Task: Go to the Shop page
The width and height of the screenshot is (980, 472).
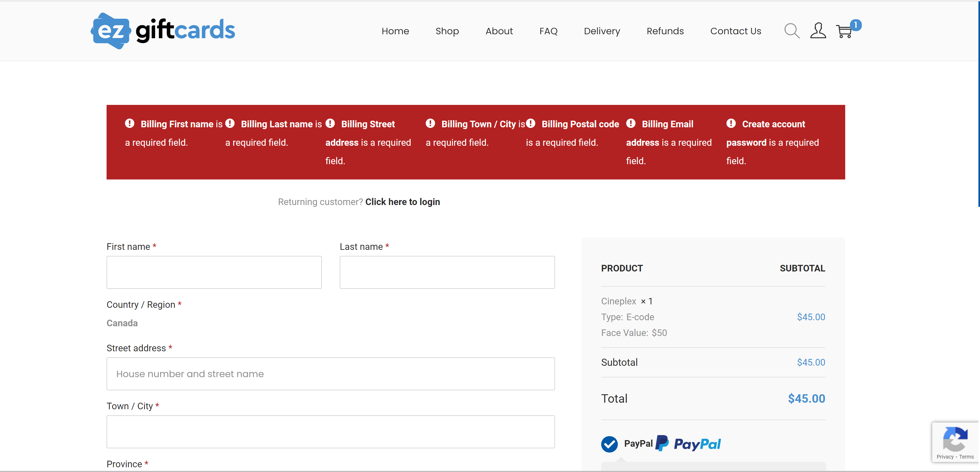Action: point(447,31)
